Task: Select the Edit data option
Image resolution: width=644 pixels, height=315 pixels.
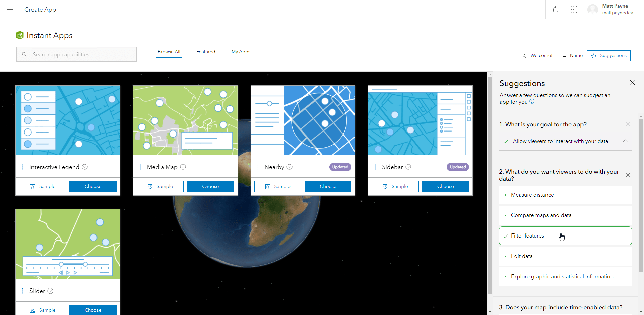Action: [x=565, y=256]
